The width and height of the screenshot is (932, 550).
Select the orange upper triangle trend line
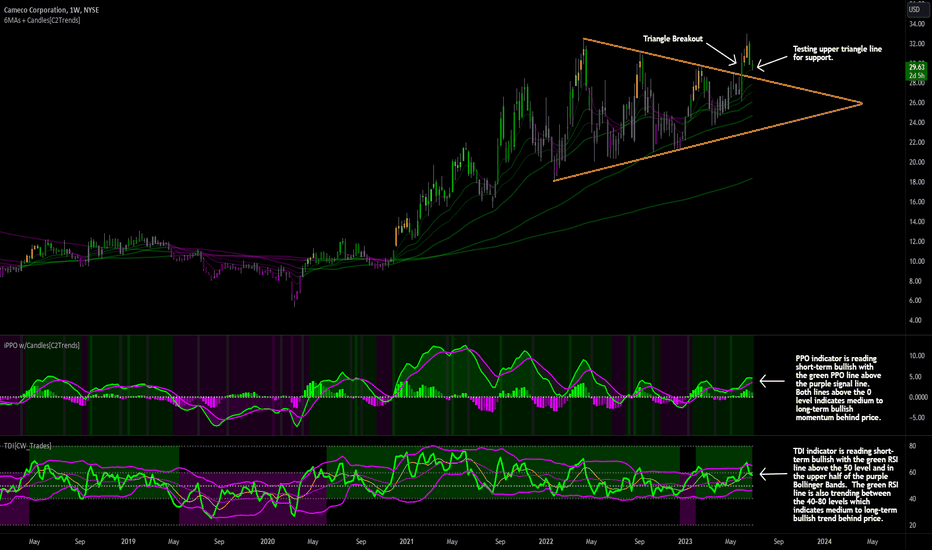click(x=722, y=71)
